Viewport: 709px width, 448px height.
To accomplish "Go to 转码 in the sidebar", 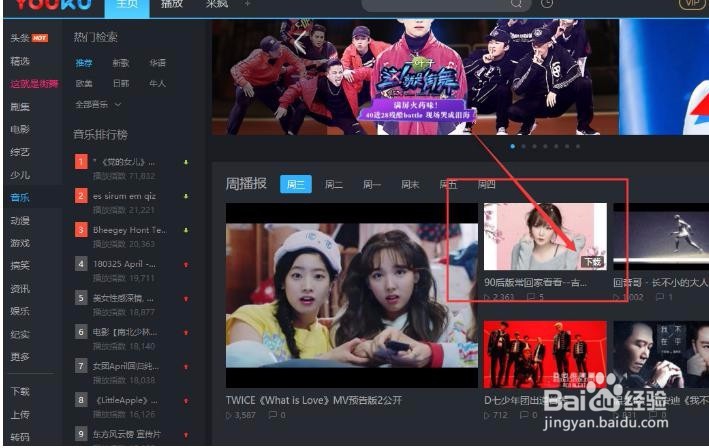I will (x=20, y=437).
